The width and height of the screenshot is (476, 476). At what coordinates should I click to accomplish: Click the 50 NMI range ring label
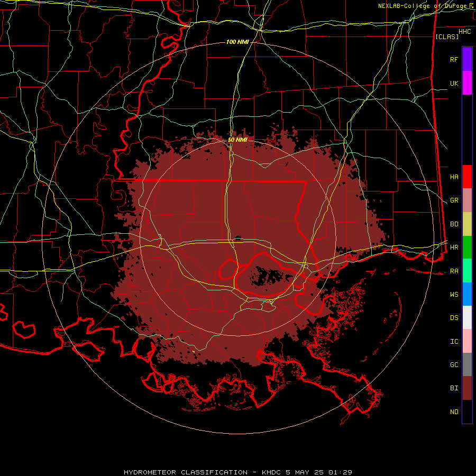click(237, 140)
